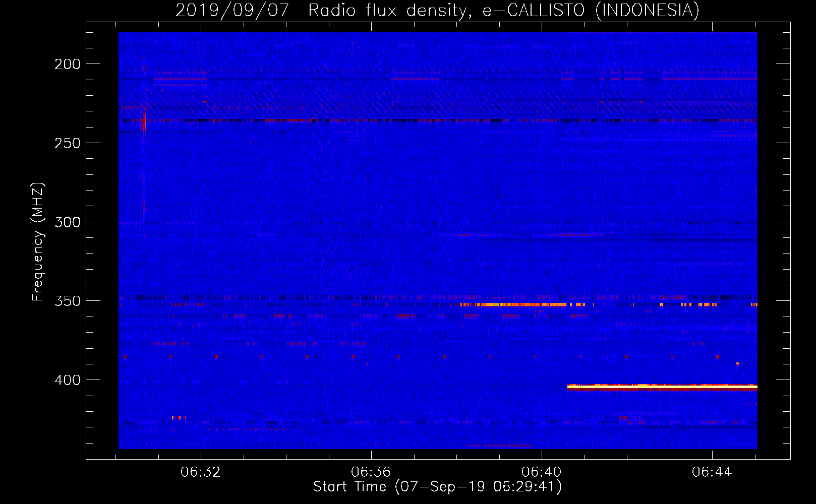Click the "Frequency (MHZ)" y-axis label
This screenshot has height=504, width=816.
coord(37,242)
